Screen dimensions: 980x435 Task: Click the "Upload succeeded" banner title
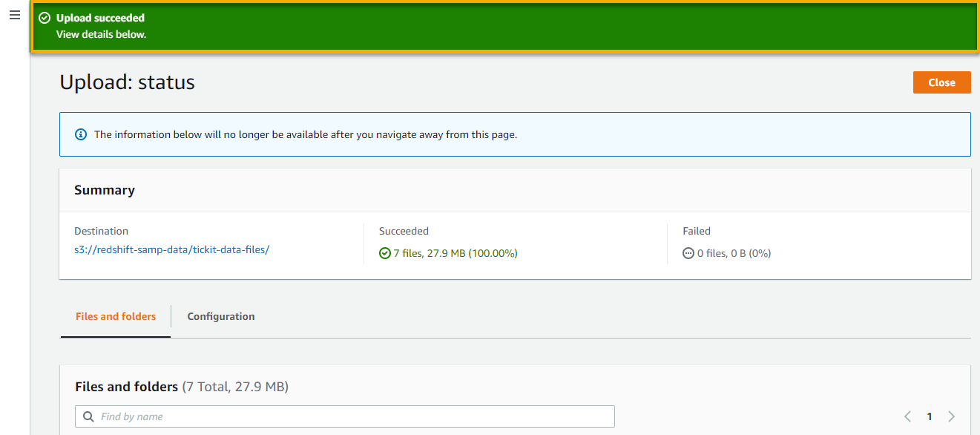[x=100, y=18]
